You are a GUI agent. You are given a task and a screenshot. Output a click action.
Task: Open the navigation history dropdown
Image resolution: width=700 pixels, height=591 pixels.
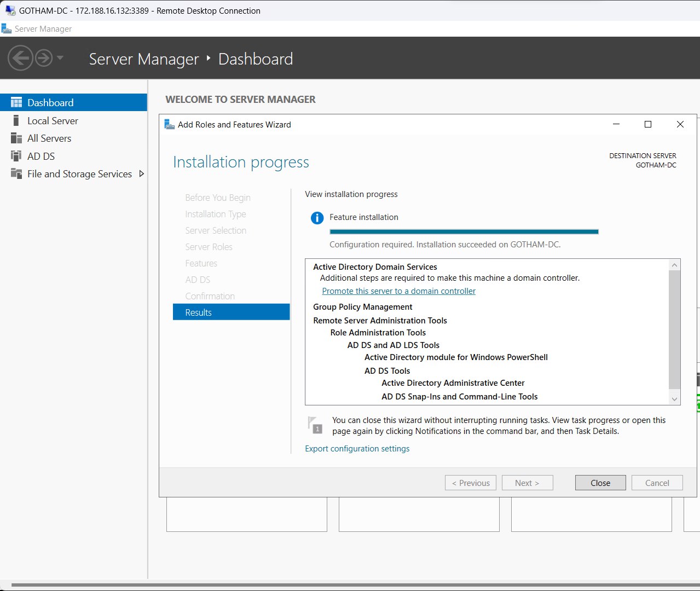click(x=60, y=57)
